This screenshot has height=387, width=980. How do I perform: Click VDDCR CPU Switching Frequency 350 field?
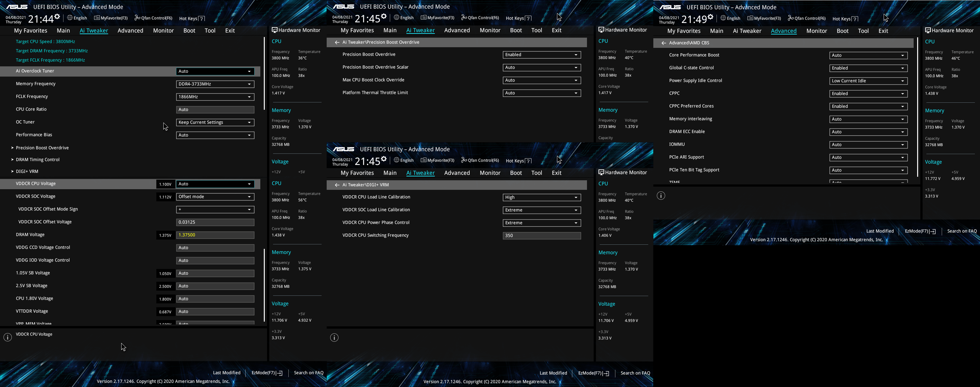click(x=541, y=235)
